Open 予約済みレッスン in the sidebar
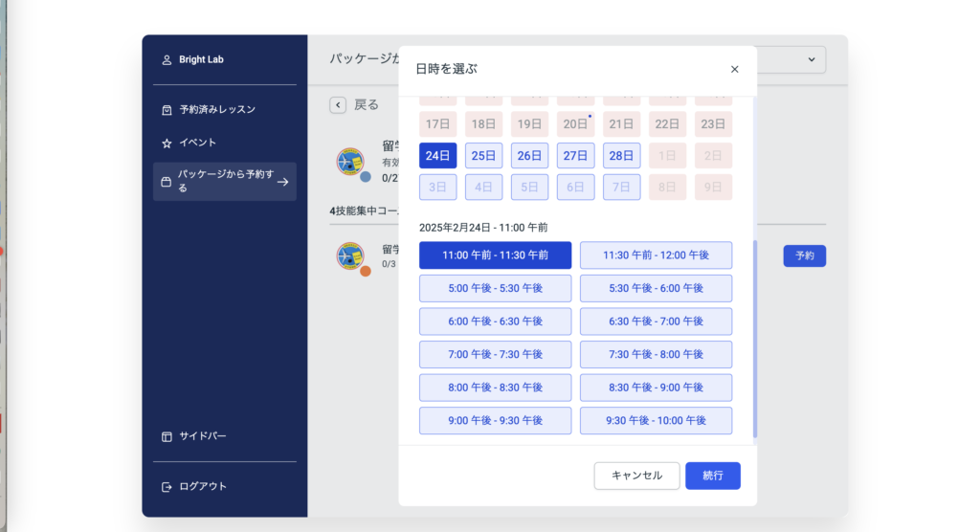Image resolution: width=980 pixels, height=532 pixels. click(x=217, y=110)
